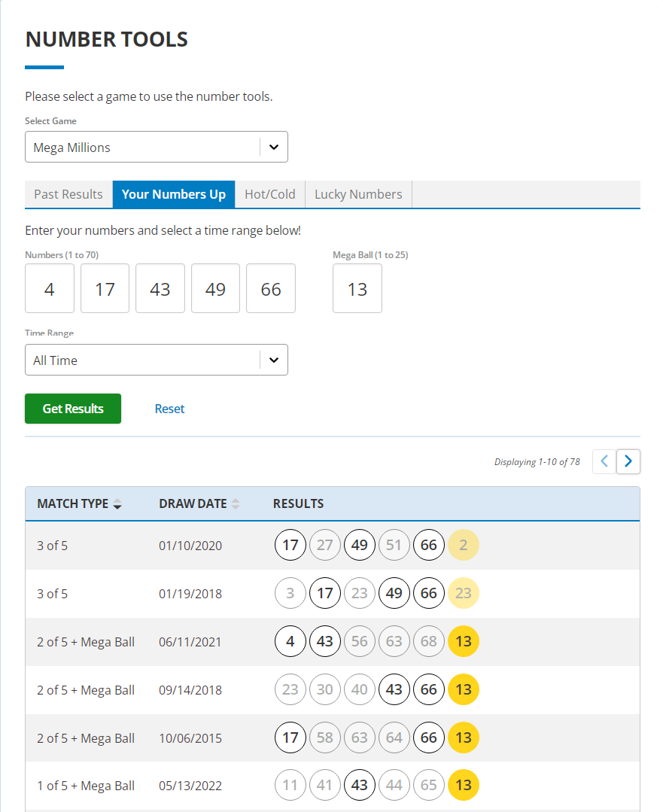
Task: Click yellow Mega Ball 13 in 06/11/2021 row
Action: coord(464,642)
